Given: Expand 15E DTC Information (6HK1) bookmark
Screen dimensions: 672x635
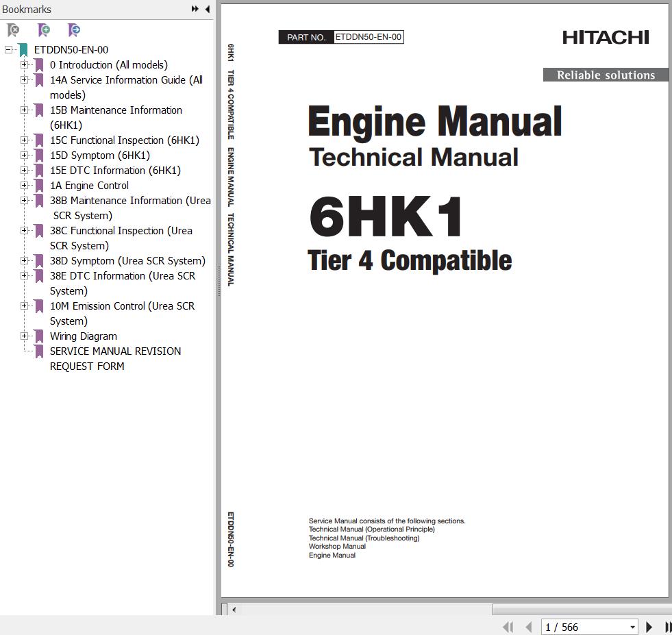Looking at the screenshot, I should click(25, 170).
